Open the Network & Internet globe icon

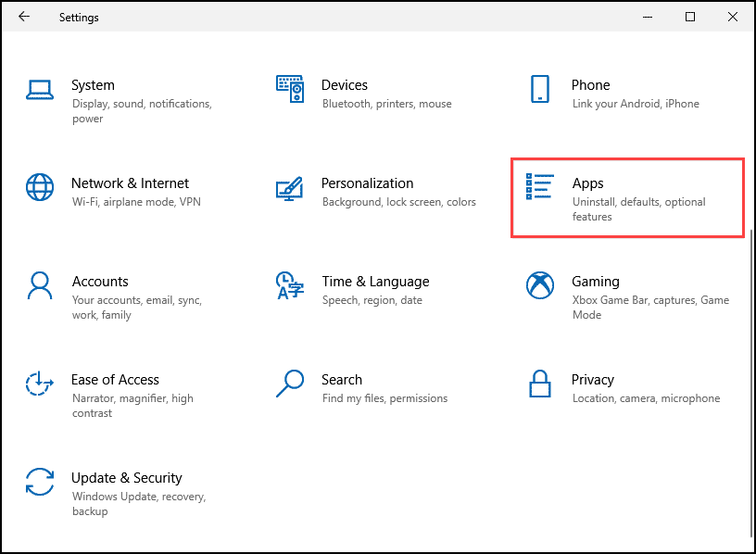(40, 187)
